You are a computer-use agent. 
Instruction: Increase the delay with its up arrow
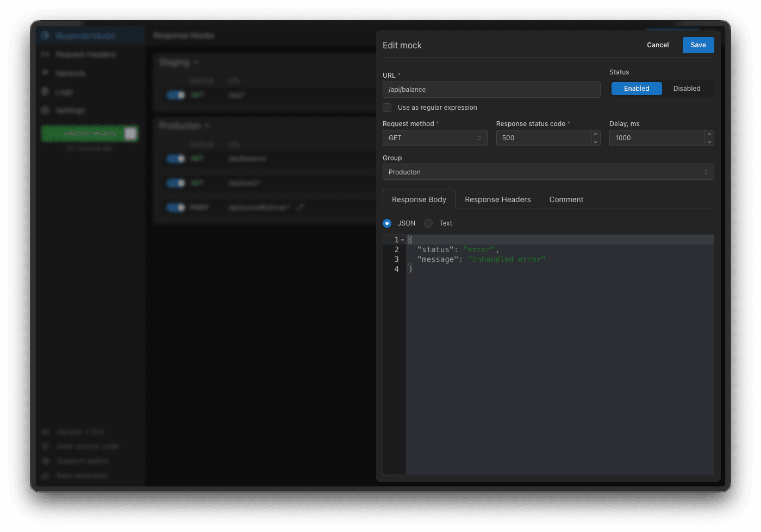(x=709, y=134)
